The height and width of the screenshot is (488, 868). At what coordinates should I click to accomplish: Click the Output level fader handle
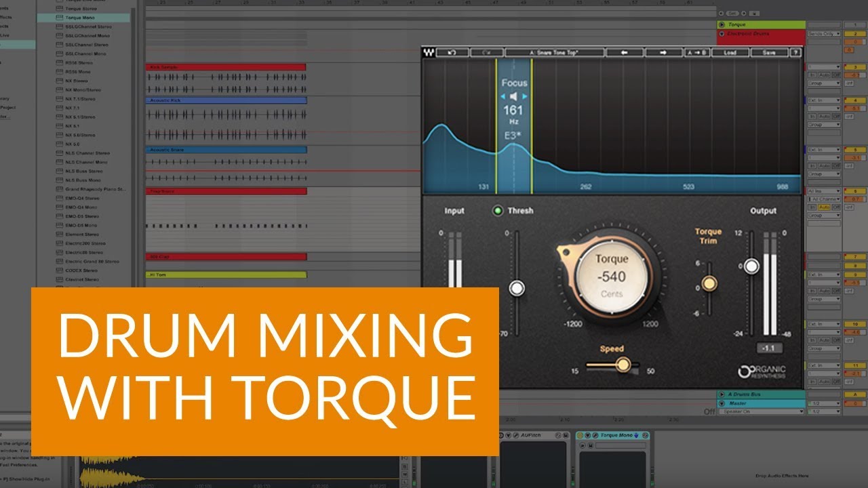[x=751, y=266]
